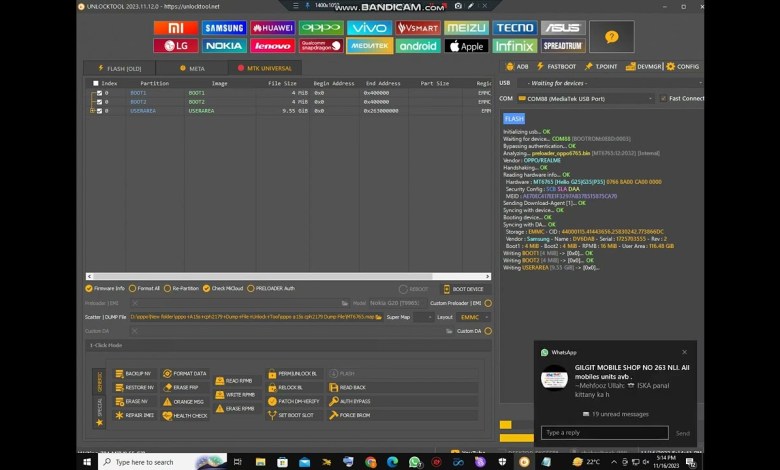Run the AUTH BYPASS function
This screenshot has height=470, width=780.
click(355, 401)
